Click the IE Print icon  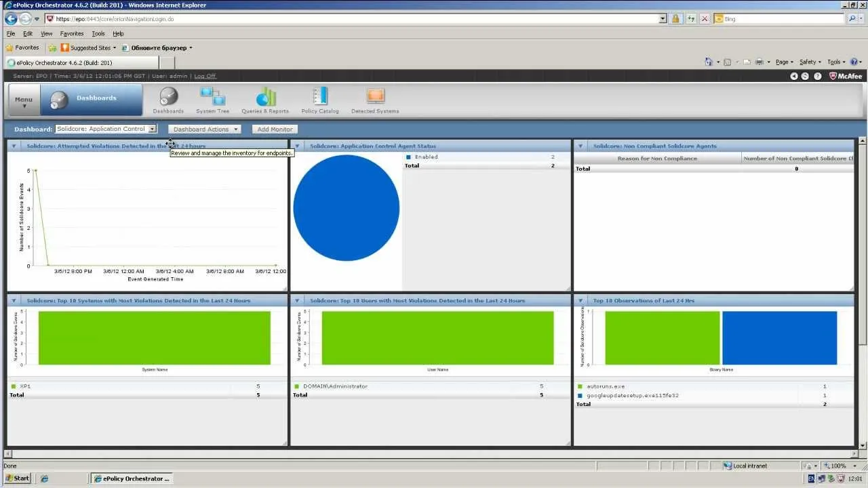click(x=759, y=62)
